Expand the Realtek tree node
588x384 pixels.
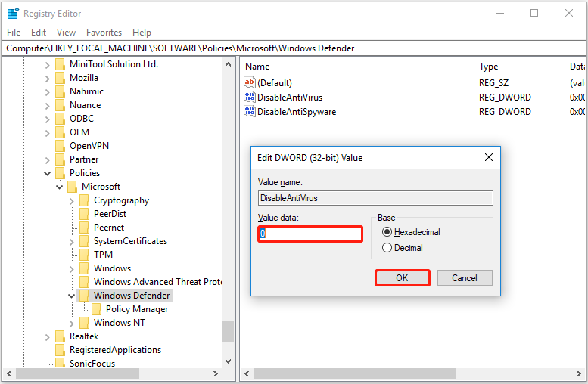tap(47, 337)
